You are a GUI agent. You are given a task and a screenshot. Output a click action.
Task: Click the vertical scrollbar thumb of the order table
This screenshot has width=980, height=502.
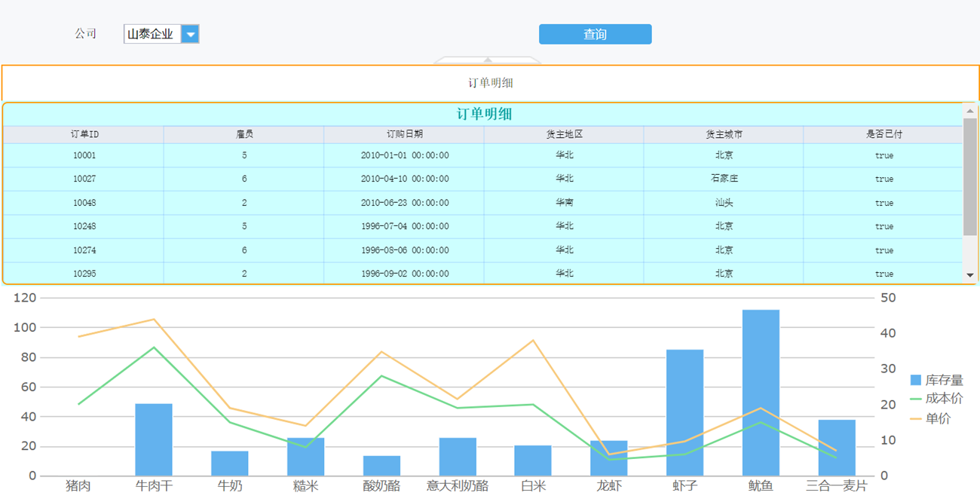pyautogui.click(x=970, y=176)
